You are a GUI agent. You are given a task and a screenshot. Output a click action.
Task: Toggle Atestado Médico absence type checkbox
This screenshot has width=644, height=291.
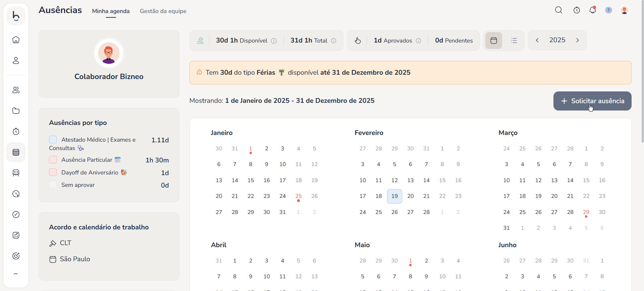click(x=53, y=140)
